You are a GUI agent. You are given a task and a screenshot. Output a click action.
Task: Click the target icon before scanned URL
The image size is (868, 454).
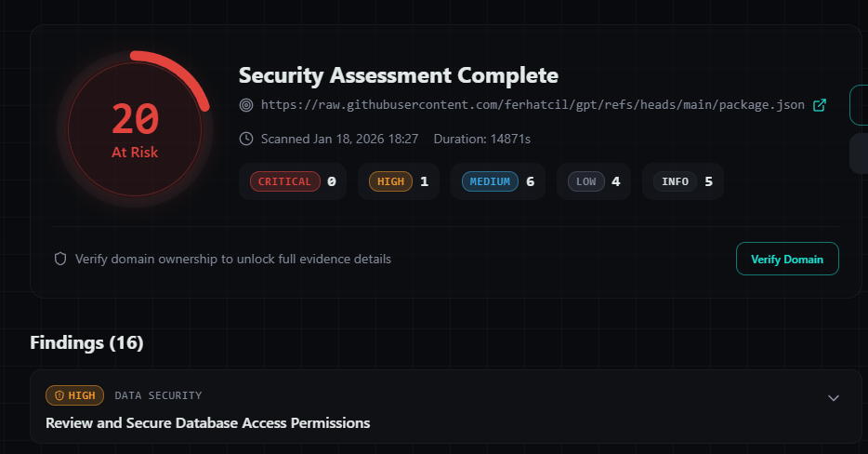pos(246,105)
